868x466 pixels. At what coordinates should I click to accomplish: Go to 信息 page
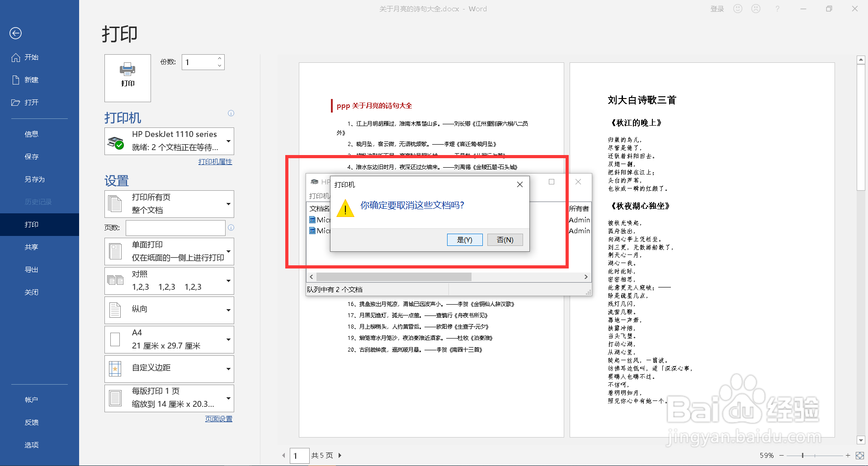tap(32, 134)
